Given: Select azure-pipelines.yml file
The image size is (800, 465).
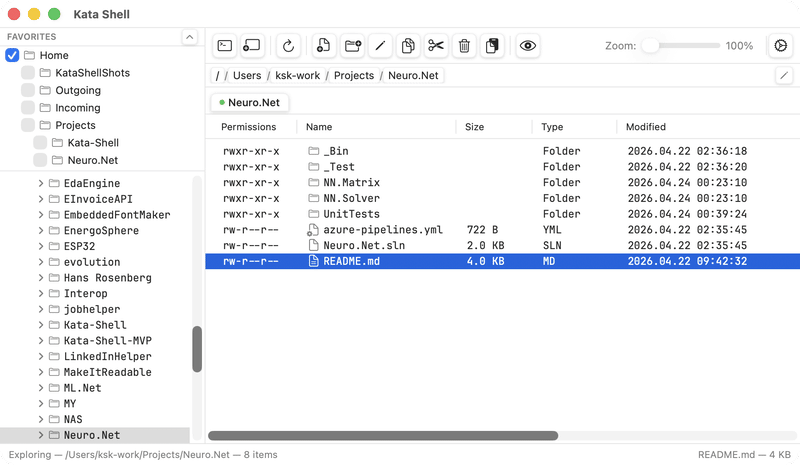Looking at the screenshot, I should click(503, 230).
